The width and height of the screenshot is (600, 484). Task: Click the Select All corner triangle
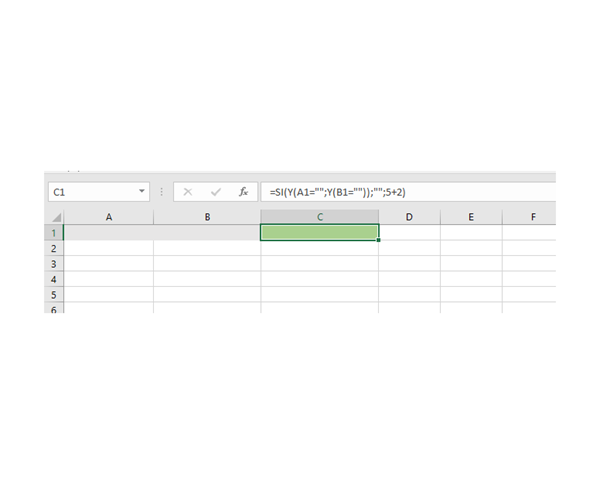tap(56, 217)
